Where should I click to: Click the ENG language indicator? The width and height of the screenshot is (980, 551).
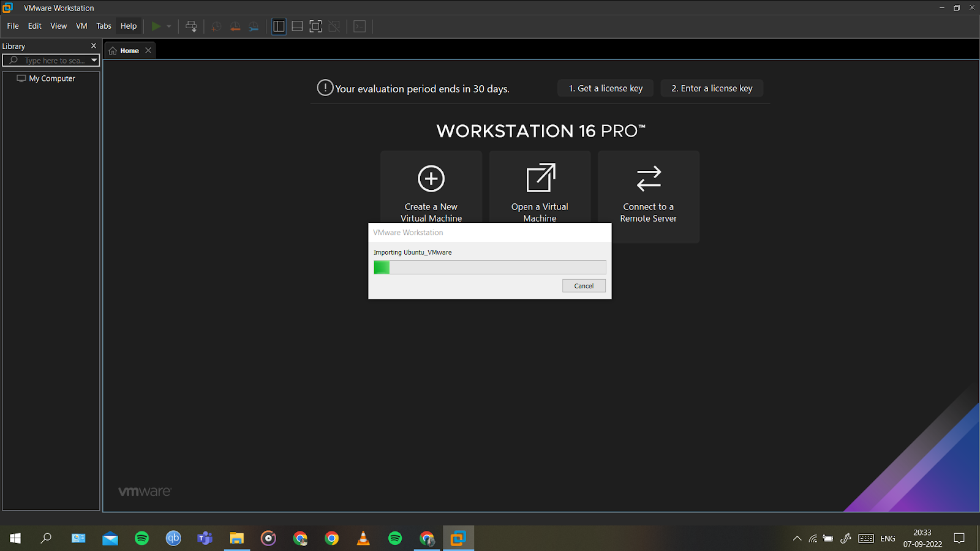point(888,539)
